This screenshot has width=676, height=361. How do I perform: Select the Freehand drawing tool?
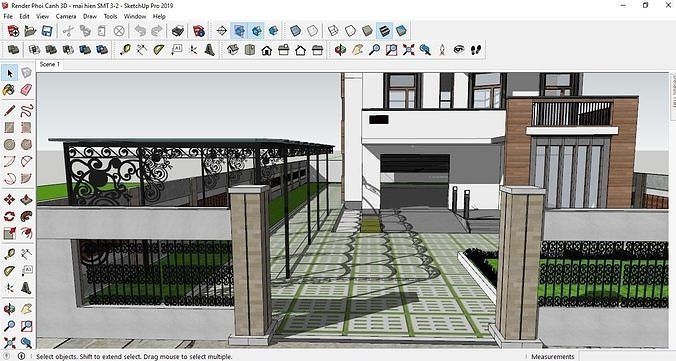point(26,110)
